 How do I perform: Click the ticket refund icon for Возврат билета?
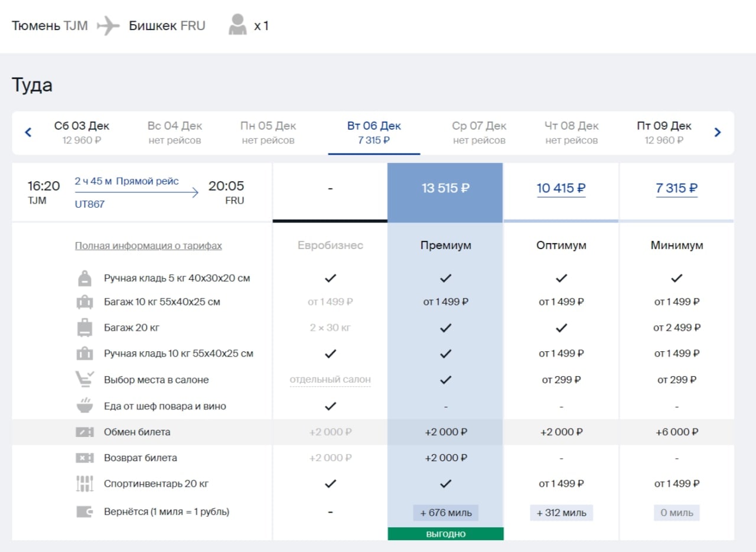[85, 458]
